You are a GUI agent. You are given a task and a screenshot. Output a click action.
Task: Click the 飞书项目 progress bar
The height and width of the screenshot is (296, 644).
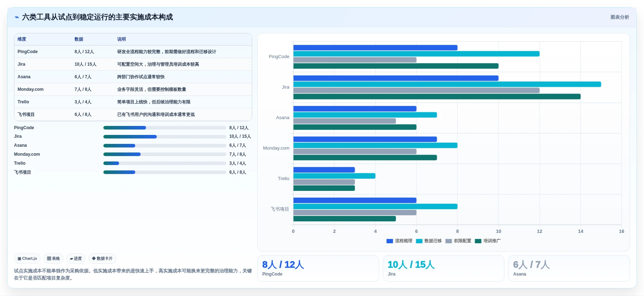click(x=165, y=172)
